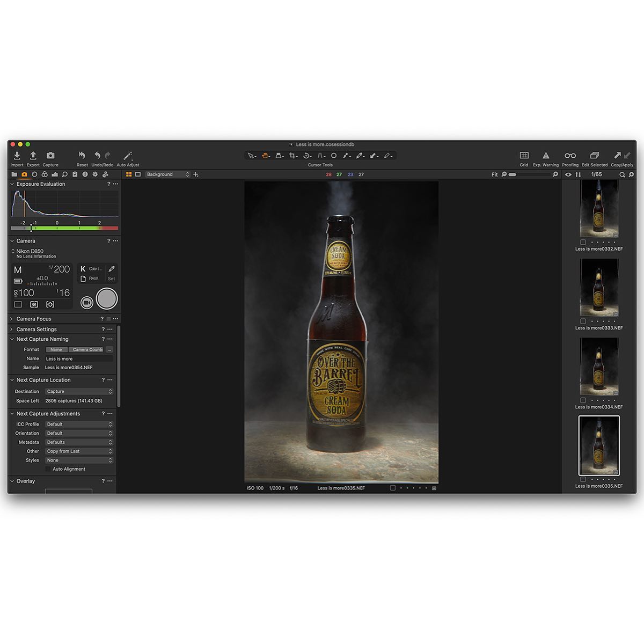Click the browser sort arrows icon
This screenshot has height=644, width=644.
click(x=578, y=174)
